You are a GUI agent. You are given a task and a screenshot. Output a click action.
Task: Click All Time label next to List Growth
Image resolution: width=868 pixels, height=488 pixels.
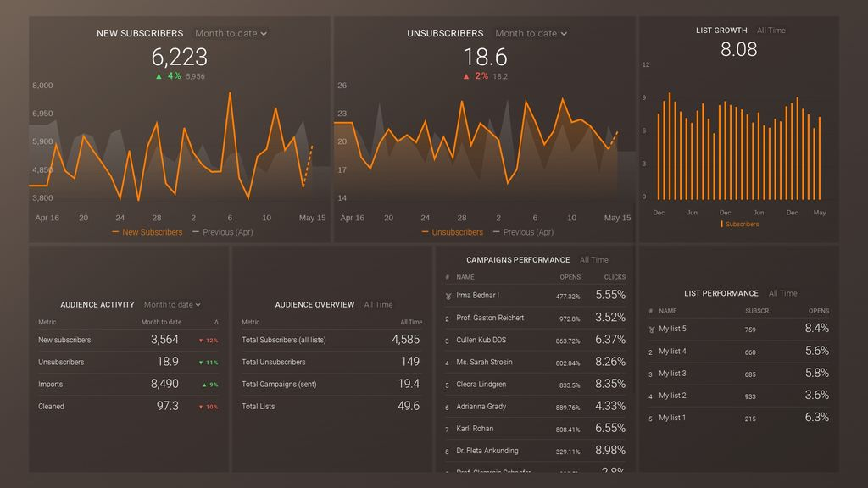coord(771,30)
